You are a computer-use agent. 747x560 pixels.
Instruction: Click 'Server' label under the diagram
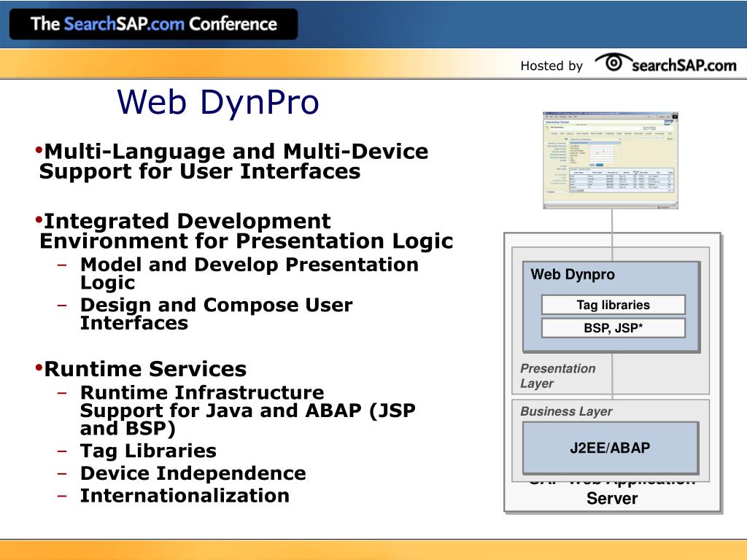coord(612,499)
